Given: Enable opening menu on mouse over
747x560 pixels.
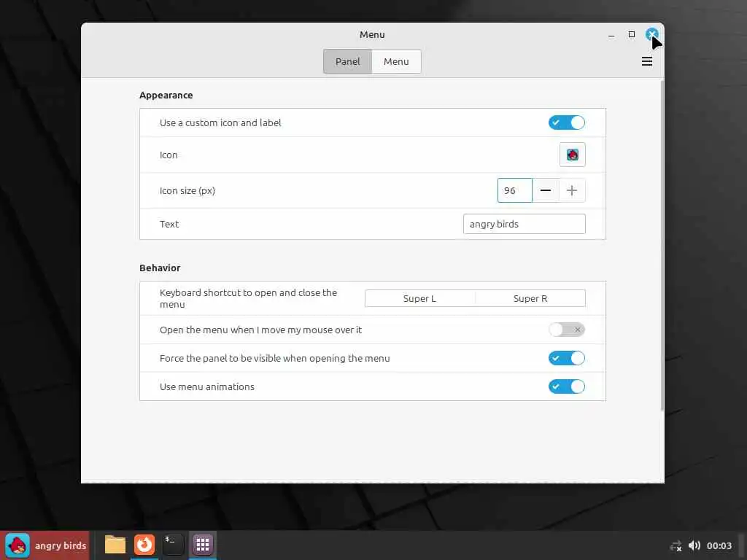Looking at the screenshot, I should point(566,330).
